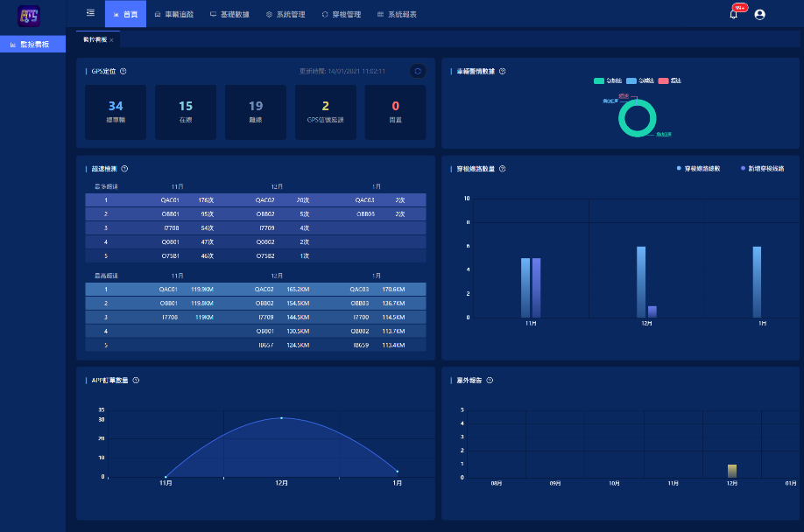The height and width of the screenshot is (532, 804).
Task: Click help icon next to 超速檢測
Action: [x=125, y=169]
